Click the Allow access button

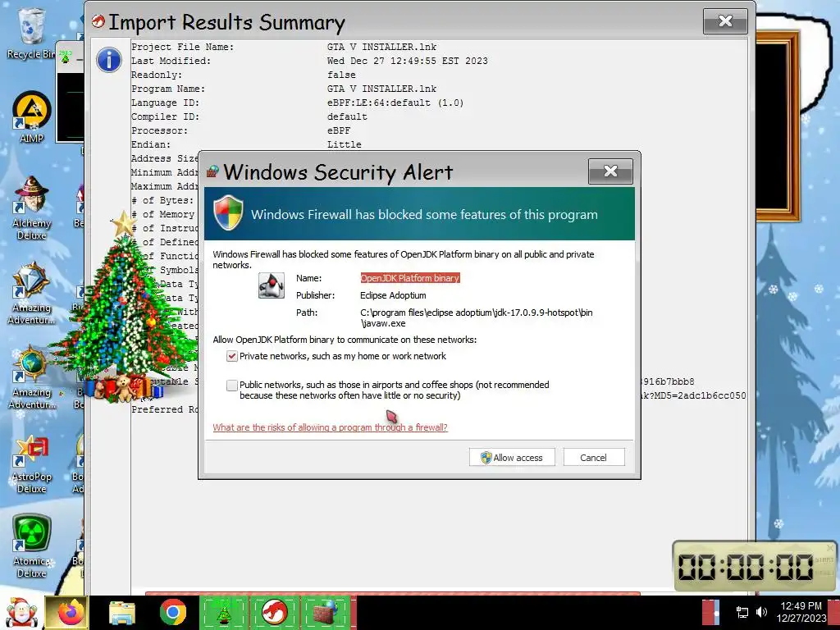coord(512,458)
